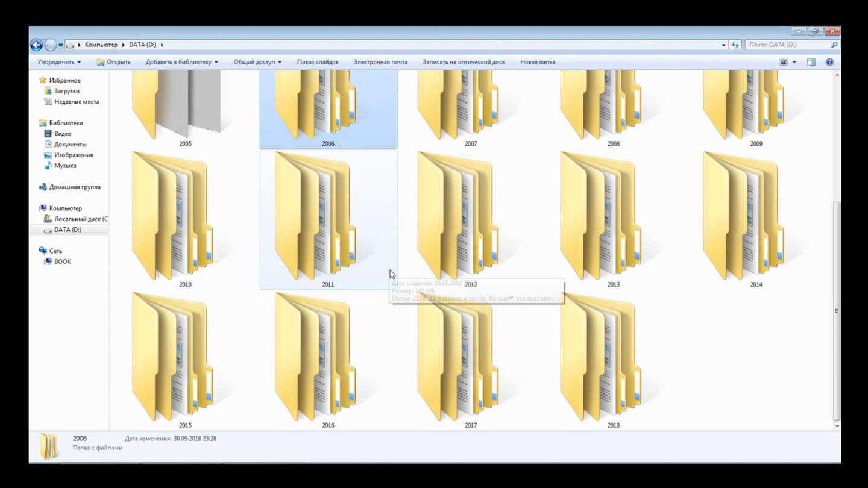Open Загрузки in the navigation pane
This screenshot has width=868, height=488.
(61, 91)
